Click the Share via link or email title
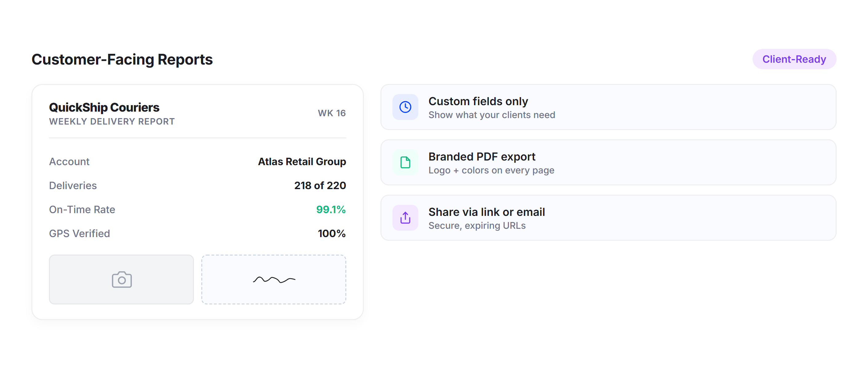 pos(486,212)
